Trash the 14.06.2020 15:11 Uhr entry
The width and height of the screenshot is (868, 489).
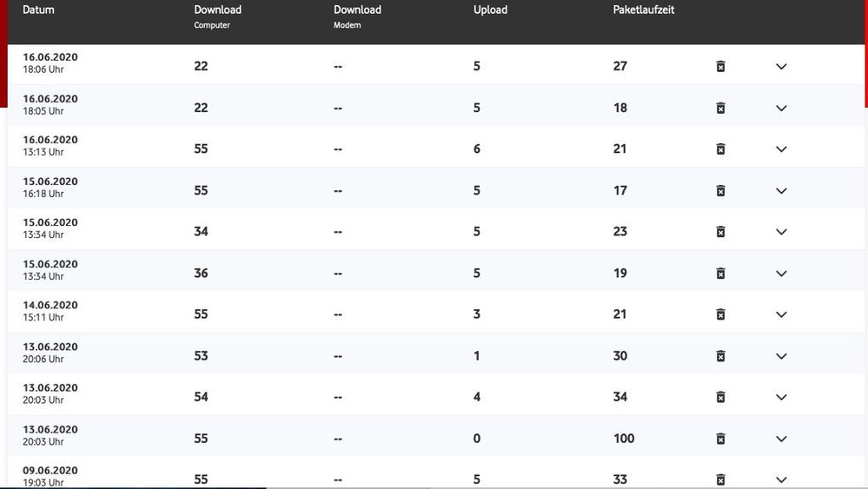point(720,314)
